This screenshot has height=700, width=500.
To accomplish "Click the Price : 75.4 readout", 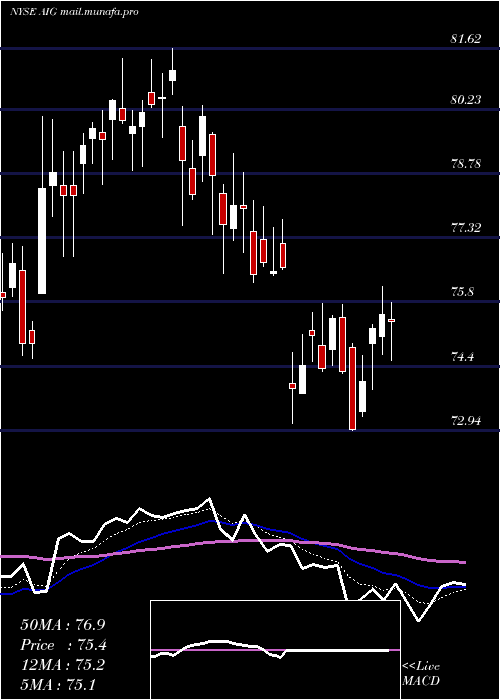I will click(64, 645).
